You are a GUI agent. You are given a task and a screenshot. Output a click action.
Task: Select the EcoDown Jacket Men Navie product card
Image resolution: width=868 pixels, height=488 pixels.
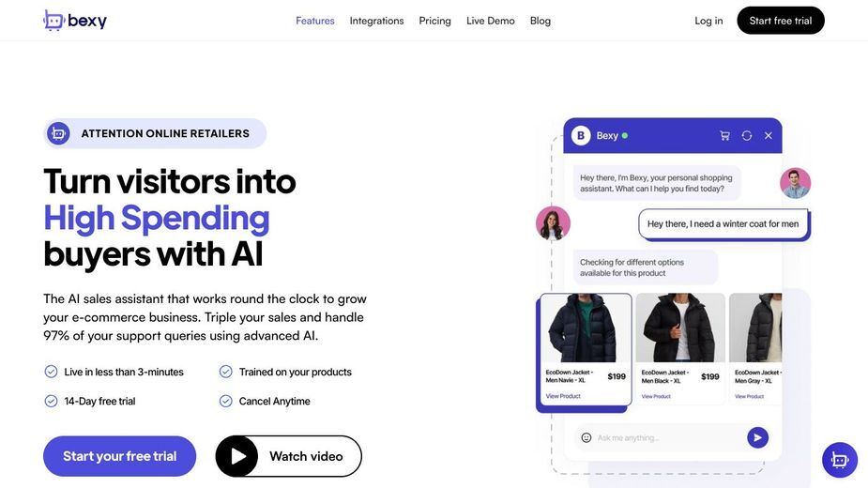coord(586,349)
